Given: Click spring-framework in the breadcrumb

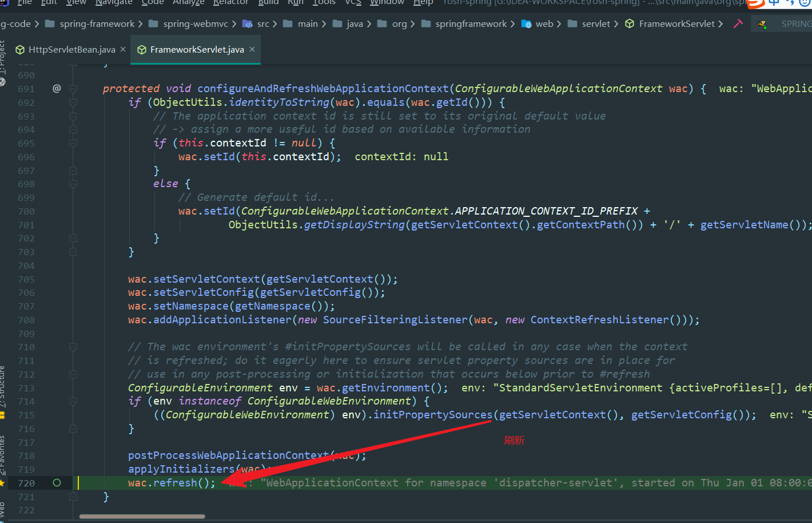Looking at the screenshot, I should pyautogui.click(x=97, y=23).
